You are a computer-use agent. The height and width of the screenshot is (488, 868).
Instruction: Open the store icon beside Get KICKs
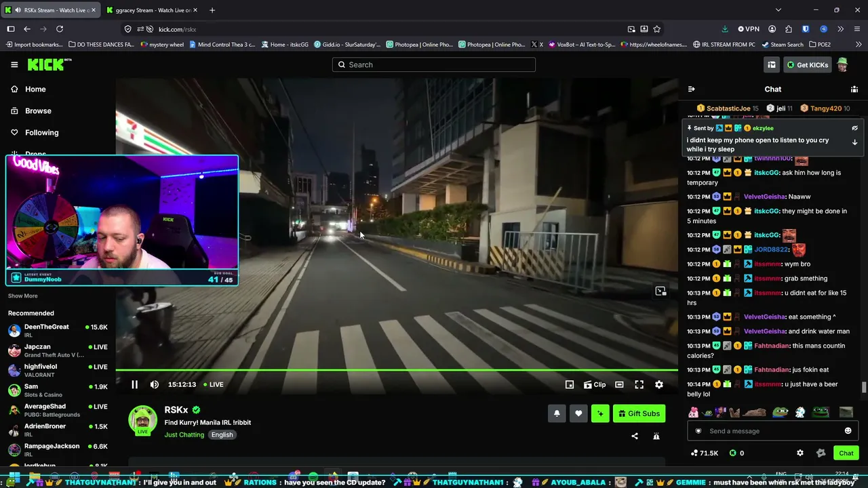coord(772,64)
